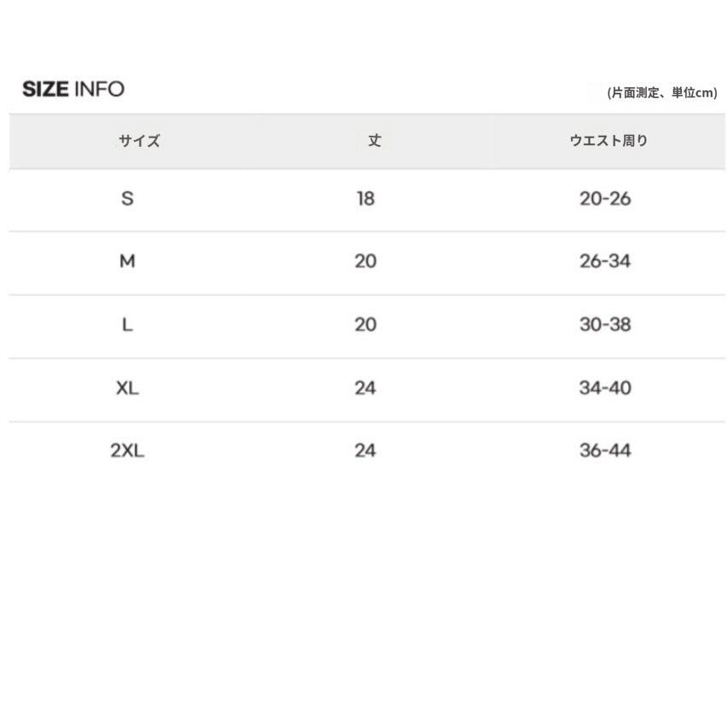The height and width of the screenshot is (728, 728).
Task: Click the 20-26 waist value
Action: coord(605,199)
